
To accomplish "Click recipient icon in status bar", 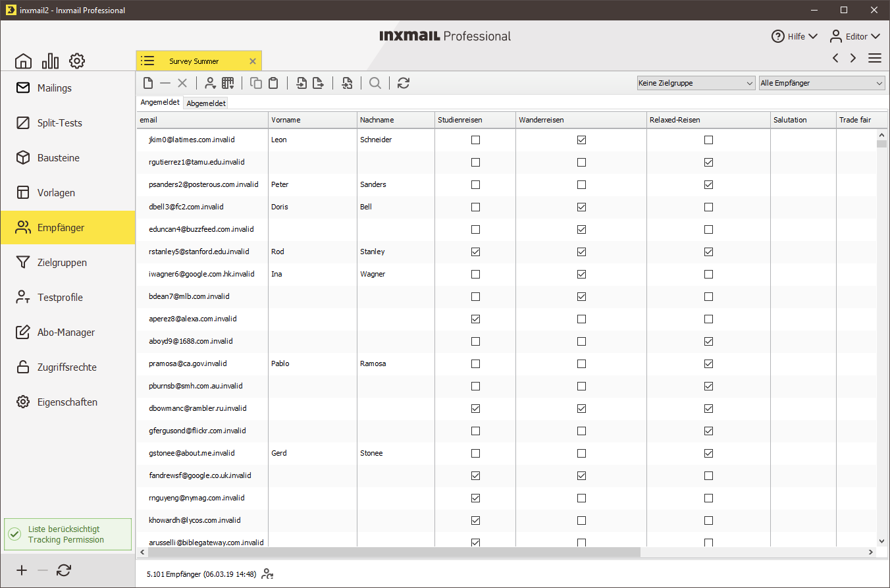I will coord(267,574).
